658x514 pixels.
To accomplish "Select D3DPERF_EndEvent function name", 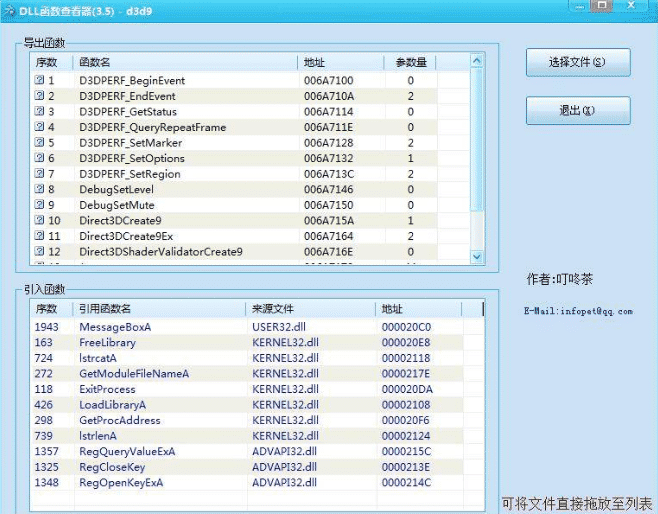I will pyautogui.click(x=127, y=96).
